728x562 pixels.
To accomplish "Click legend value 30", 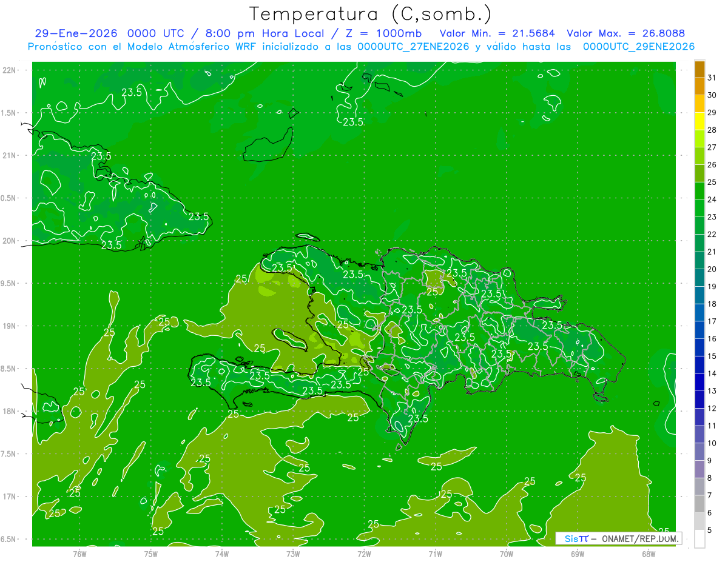I will point(712,95).
